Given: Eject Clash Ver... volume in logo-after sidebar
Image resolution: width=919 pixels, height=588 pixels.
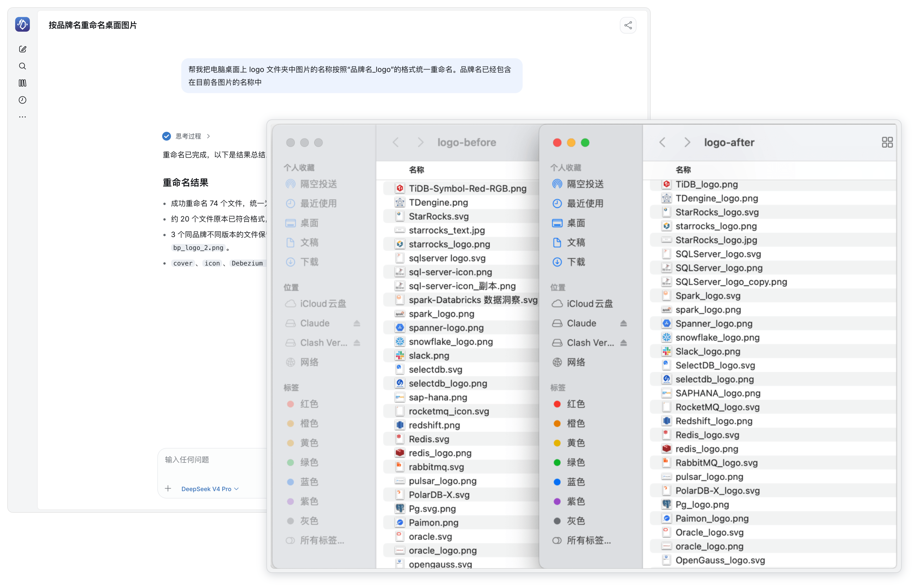Looking at the screenshot, I should (624, 343).
